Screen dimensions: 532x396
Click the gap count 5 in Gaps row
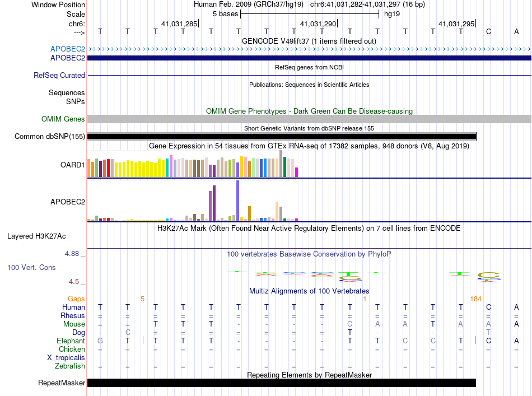pos(142,299)
